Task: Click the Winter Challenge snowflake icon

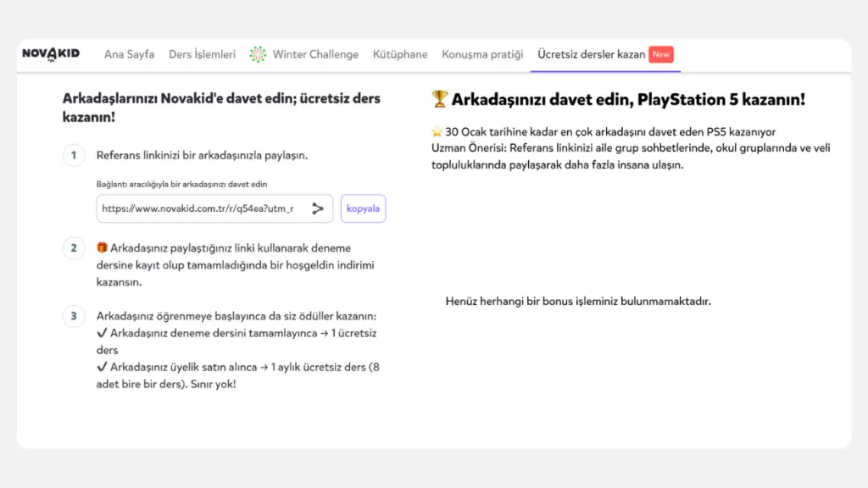Action: (x=258, y=54)
